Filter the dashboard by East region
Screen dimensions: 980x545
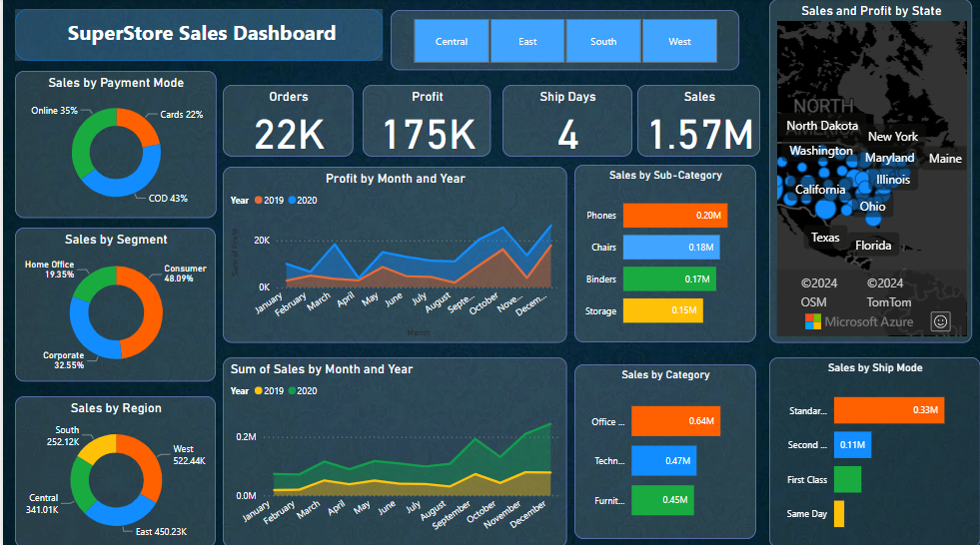pos(527,42)
